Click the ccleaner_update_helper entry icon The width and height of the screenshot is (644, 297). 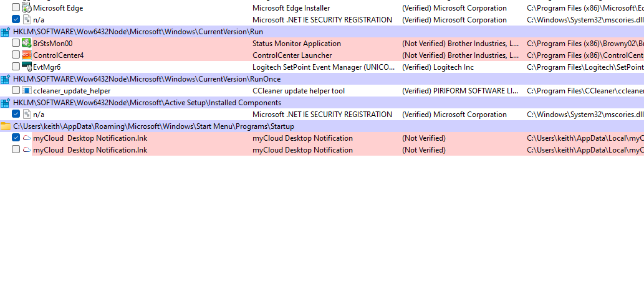click(x=27, y=90)
